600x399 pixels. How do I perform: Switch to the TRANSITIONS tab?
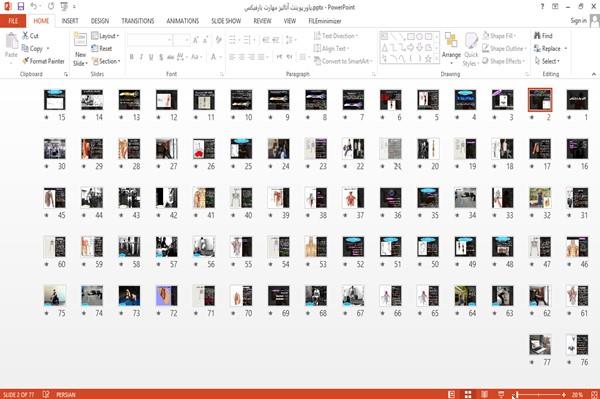(x=138, y=21)
